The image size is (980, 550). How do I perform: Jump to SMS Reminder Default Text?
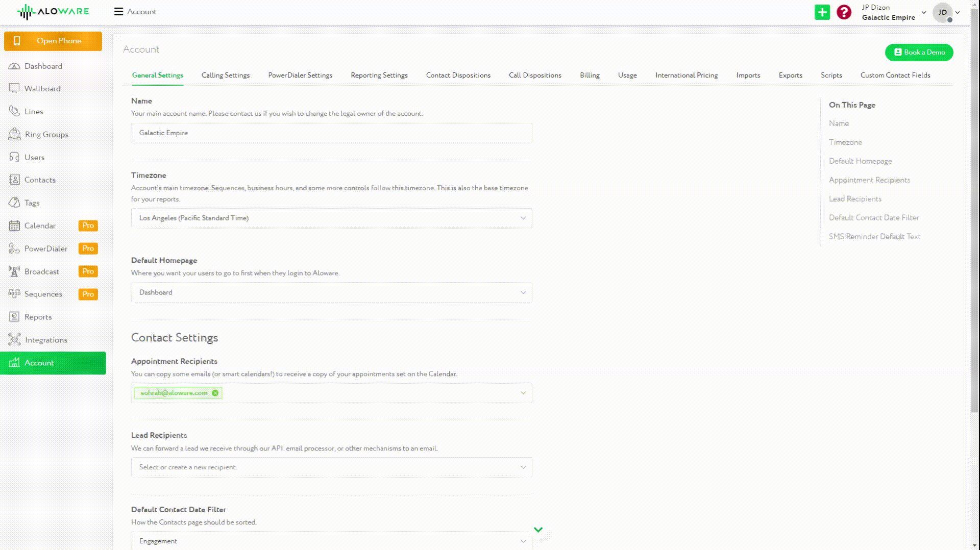(874, 237)
